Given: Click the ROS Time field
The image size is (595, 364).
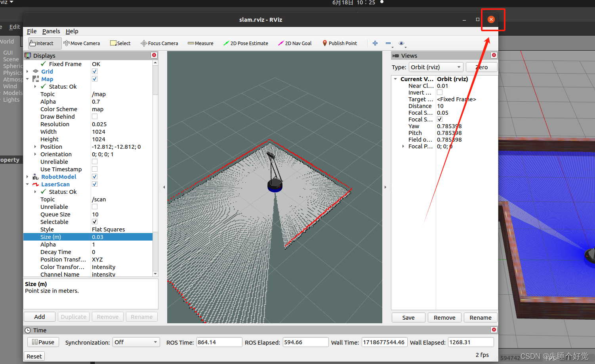Looking at the screenshot, I should tap(219, 342).
